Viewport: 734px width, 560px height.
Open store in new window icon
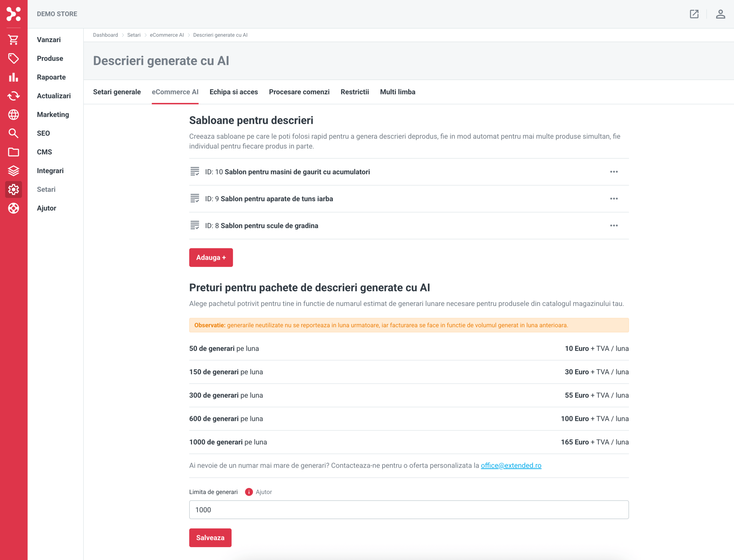(694, 14)
